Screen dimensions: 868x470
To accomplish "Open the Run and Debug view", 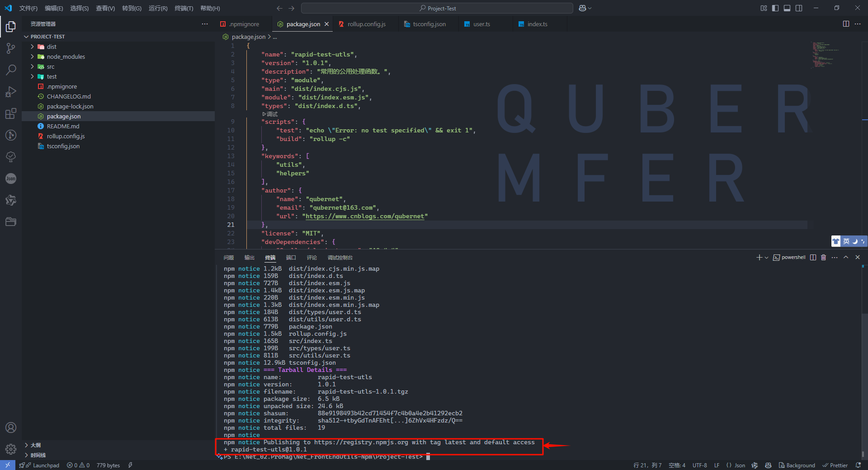I will click(11, 92).
